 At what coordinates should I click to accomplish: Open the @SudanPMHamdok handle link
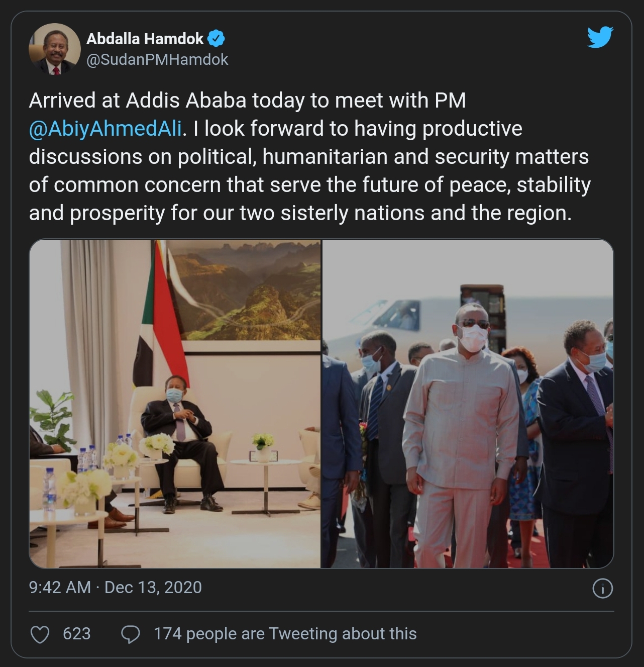tap(157, 59)
